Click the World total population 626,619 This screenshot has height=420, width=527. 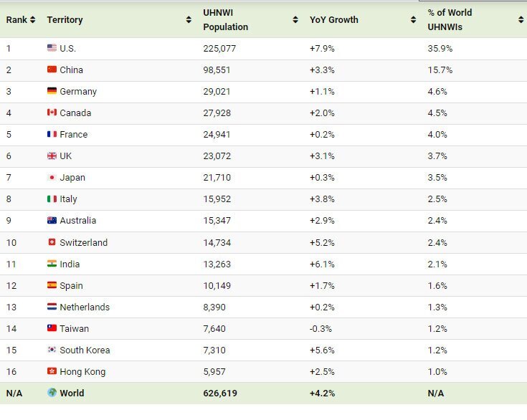(220, 393)
